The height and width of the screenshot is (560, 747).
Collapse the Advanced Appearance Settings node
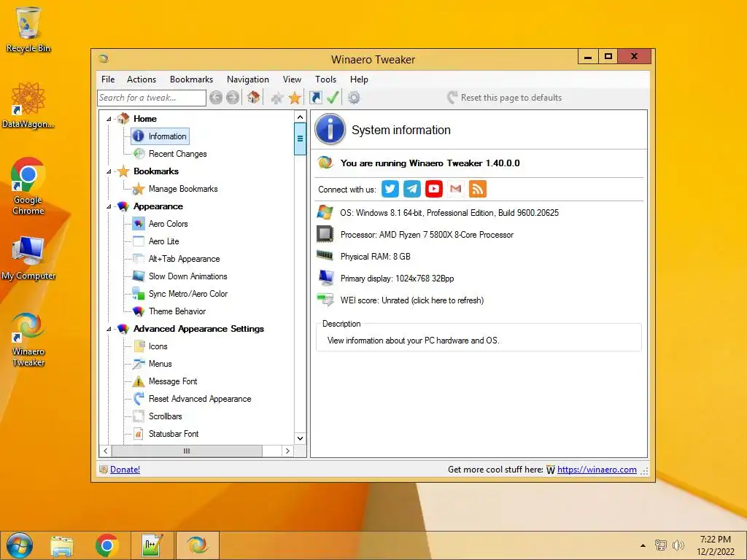click(x=109, y=329)
